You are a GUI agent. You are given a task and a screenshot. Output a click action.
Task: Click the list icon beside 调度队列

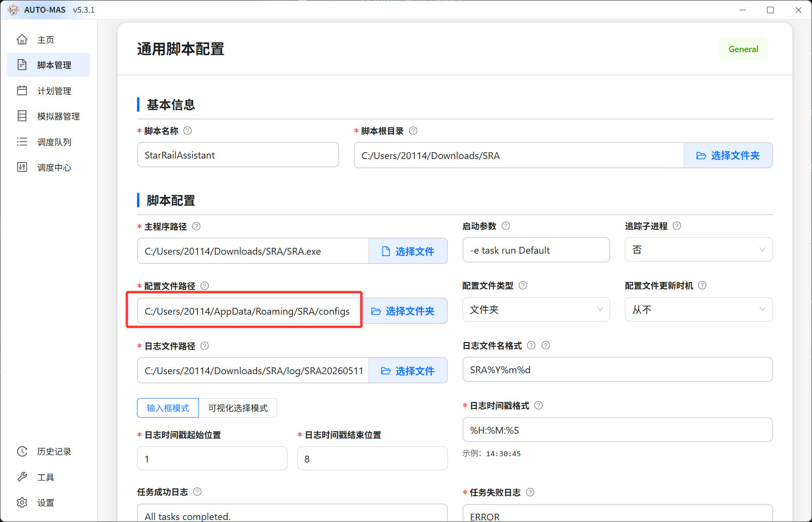point(22,141)
